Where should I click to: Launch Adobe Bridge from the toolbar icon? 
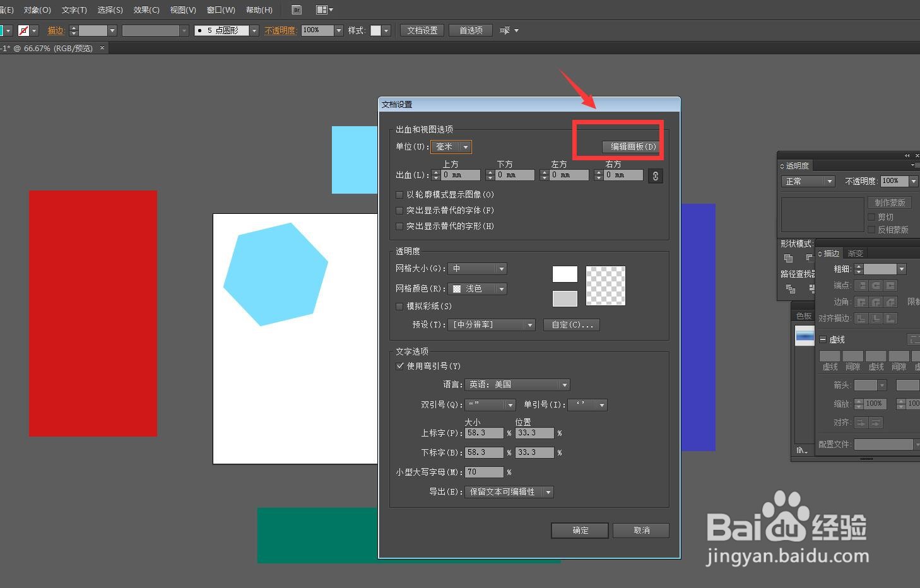296,9
